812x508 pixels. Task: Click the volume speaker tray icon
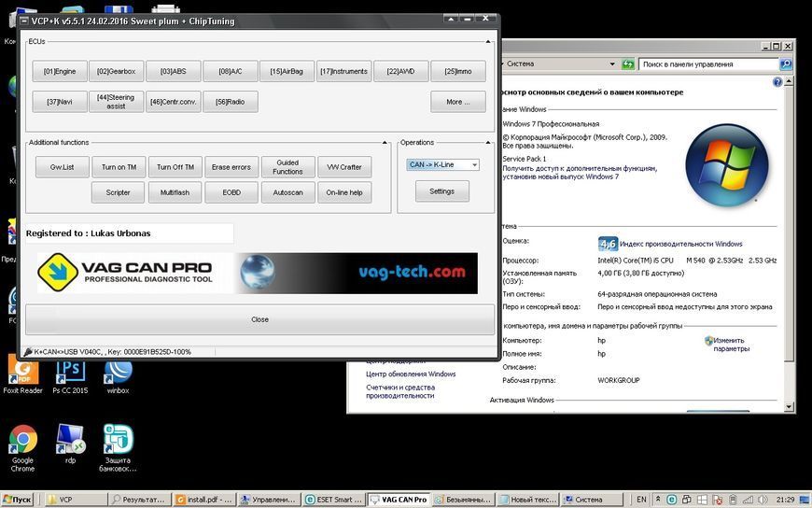(x=763, y=500)
